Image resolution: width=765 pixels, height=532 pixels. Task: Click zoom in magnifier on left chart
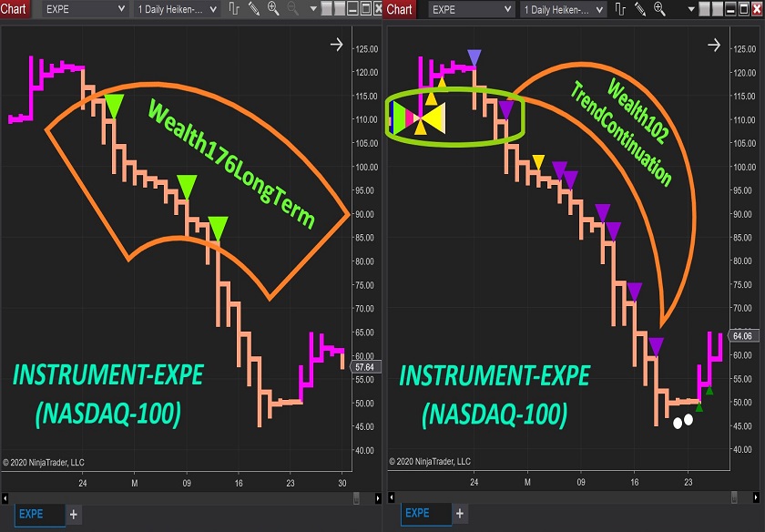tap(274, 9)
